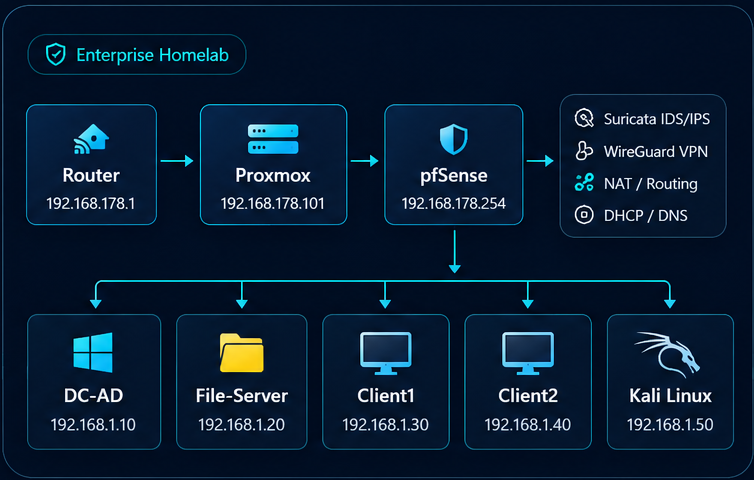Click the WireGuard VPN text
The image size is (754, 480).
656,152
